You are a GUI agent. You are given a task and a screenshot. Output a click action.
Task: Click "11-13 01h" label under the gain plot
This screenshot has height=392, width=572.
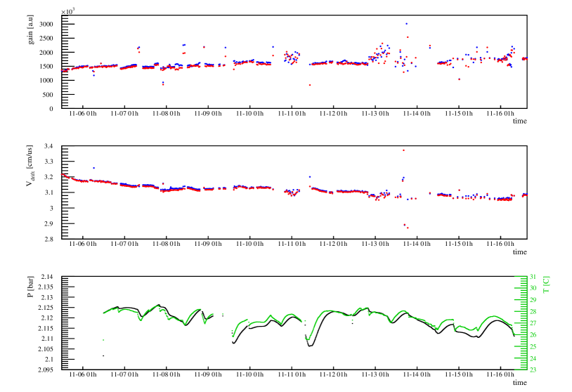coord(375,114)
